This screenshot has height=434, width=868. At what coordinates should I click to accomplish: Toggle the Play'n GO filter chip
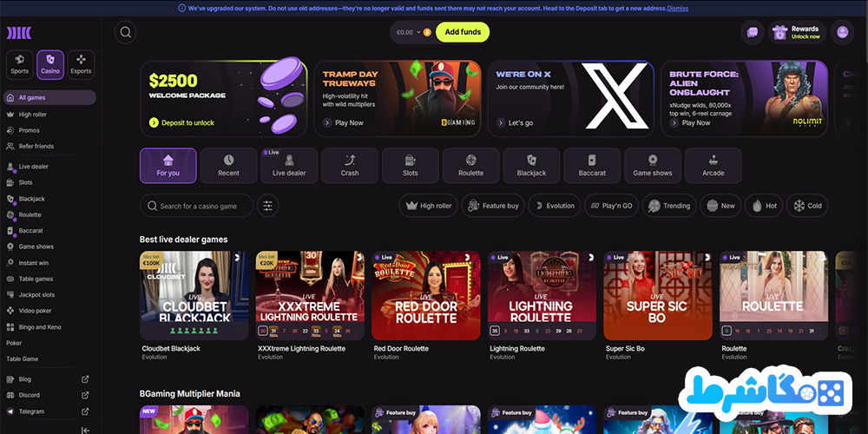(611, 206)
